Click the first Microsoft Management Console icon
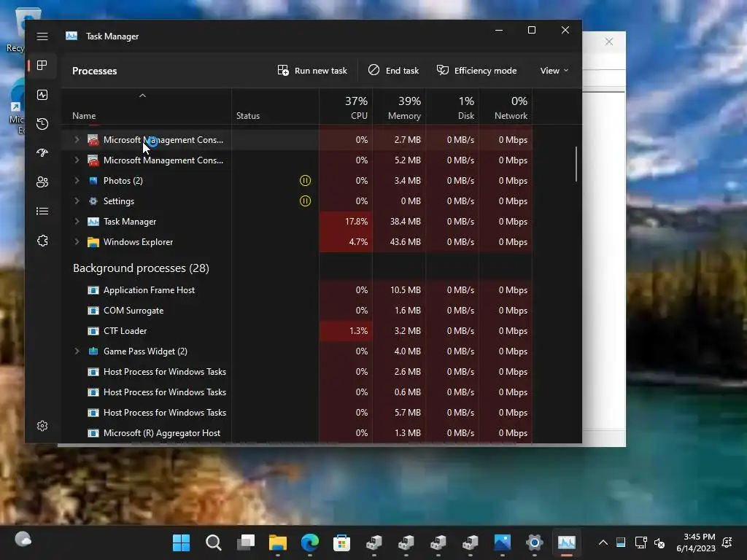This screenshot has width=747, height=560. coord(93,139)
